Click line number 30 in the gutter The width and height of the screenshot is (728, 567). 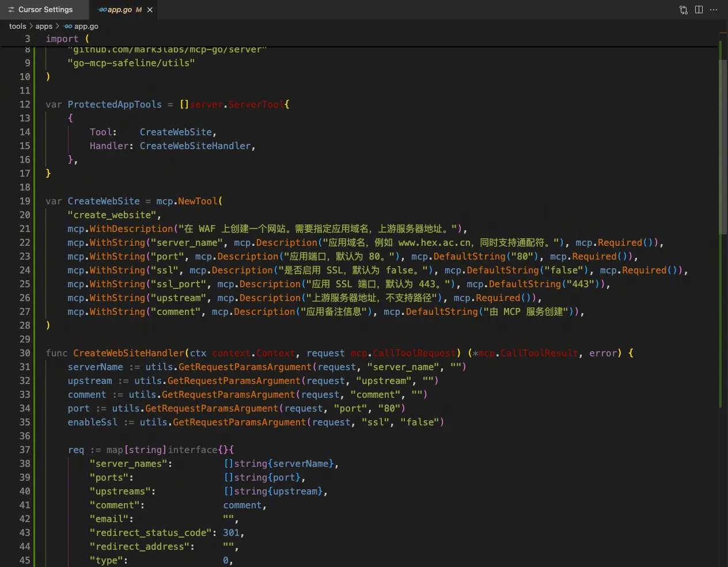click(25, 353)
